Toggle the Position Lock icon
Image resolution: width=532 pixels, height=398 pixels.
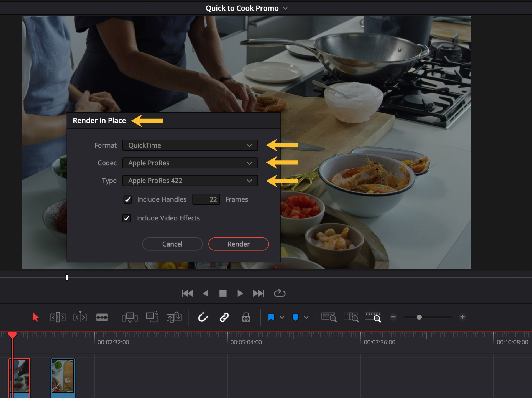[246, 317]
